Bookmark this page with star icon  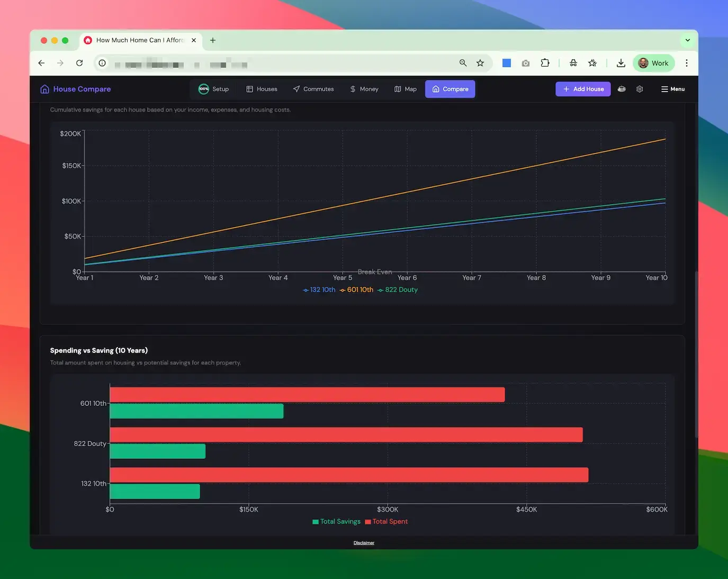(480, 63)
